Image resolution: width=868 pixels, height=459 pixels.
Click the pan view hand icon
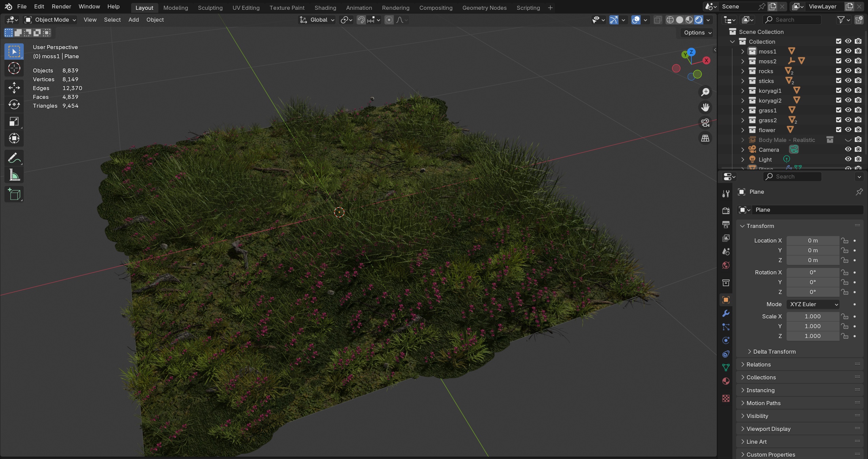705,107
